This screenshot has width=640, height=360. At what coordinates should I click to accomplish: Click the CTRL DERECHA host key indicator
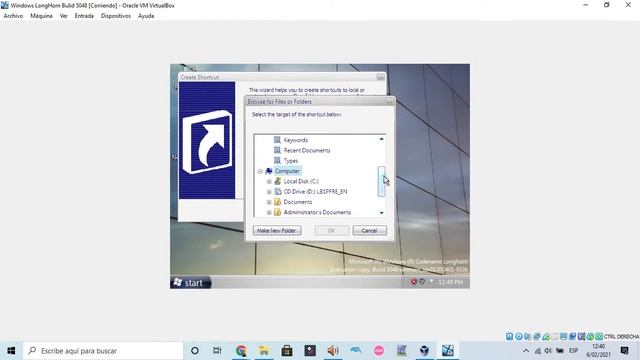(x=622, y=337)
